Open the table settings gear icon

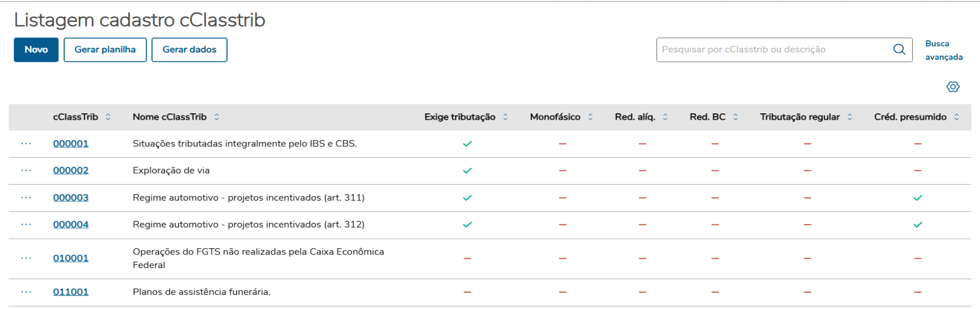coord(953,87)
